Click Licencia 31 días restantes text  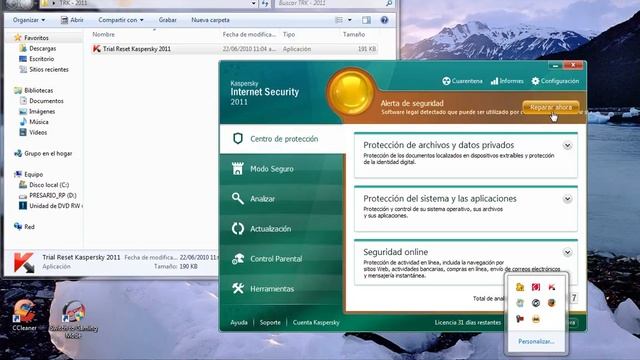[467, 322]
